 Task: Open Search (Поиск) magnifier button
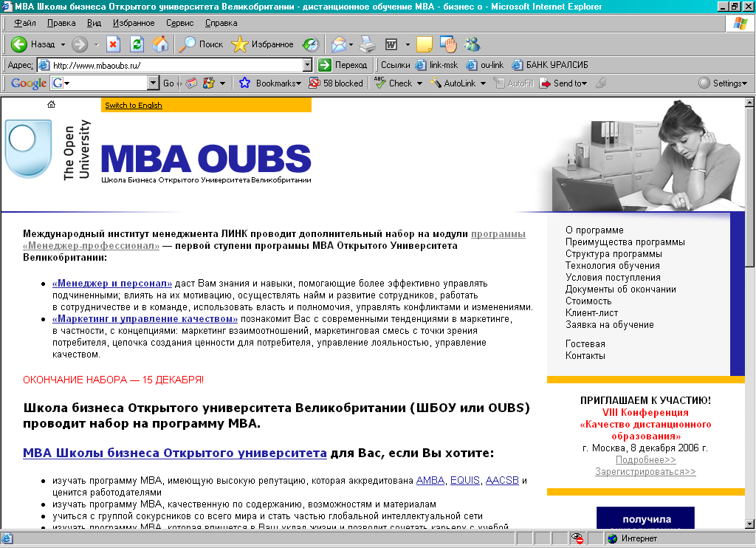point(201,44)
